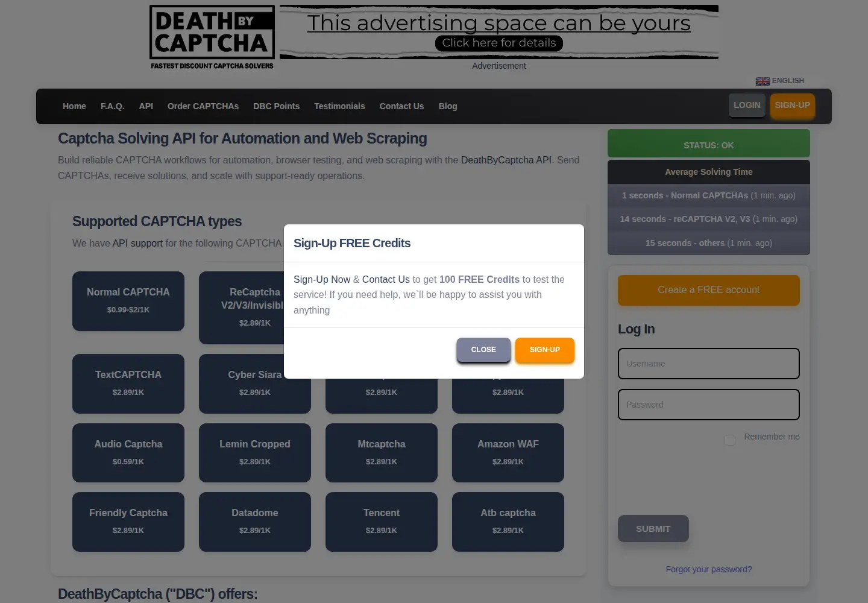This screenshot has height=603, width=868.
Task: Select the Mtcaptcha card
Action: click(382, 453)
